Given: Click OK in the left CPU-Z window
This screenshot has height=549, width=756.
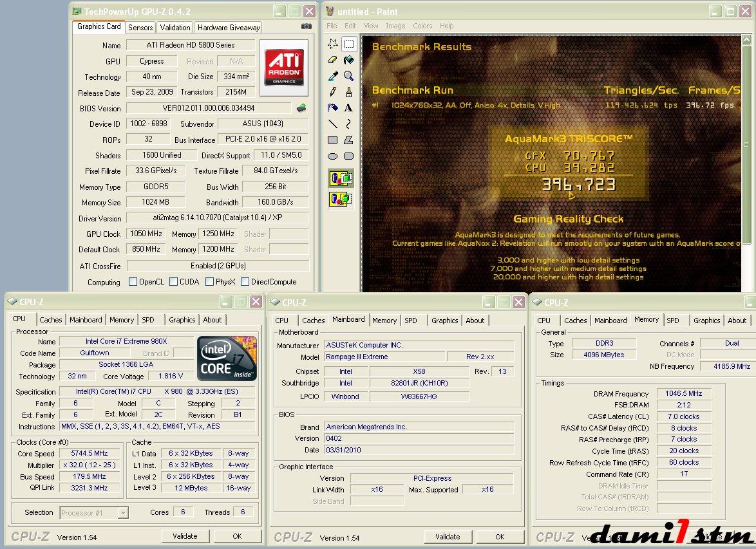Looking at the screenshot, I should [237, 536].
